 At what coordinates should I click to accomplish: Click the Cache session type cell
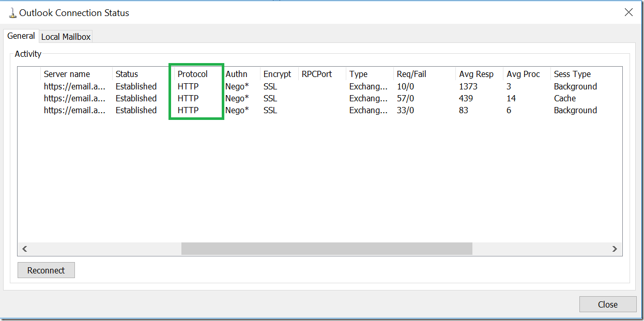[x=565, y=98]
